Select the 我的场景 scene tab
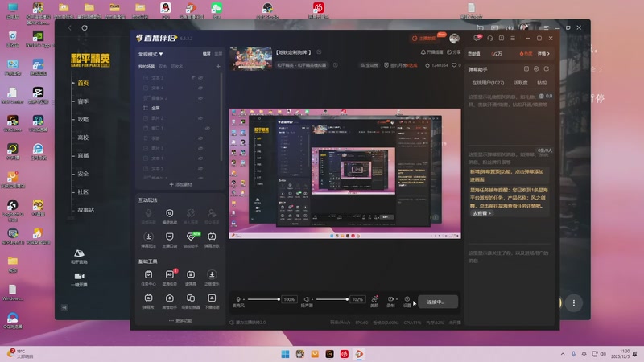This screenshot has height=362, width=644. [x=147, y=67]
